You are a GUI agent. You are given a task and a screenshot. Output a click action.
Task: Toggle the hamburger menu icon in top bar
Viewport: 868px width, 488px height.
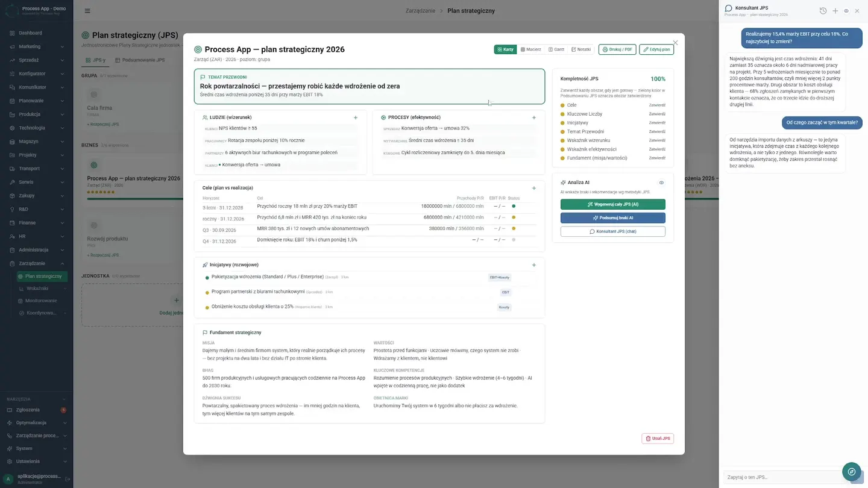point(87,11)
